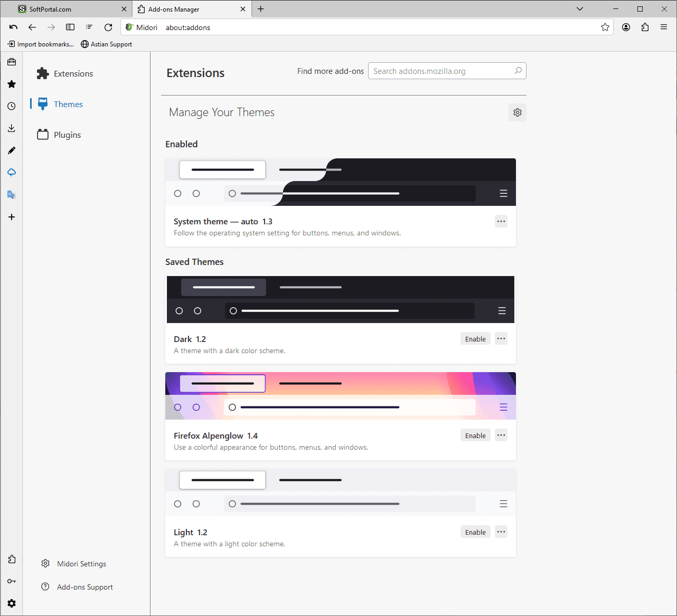Click the search magnifier in add-ons search
Image resolution: width=677 pixels, height=616 pixels.
coord(518,71)
